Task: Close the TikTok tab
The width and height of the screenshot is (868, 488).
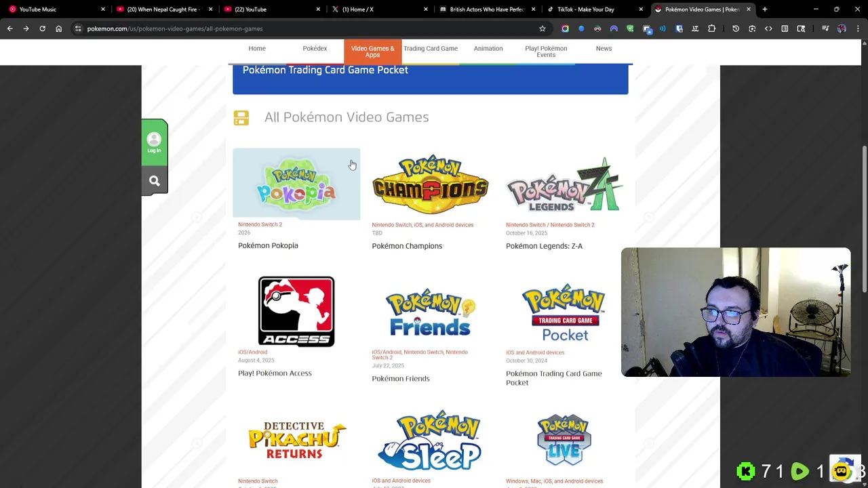Action: 641,9
